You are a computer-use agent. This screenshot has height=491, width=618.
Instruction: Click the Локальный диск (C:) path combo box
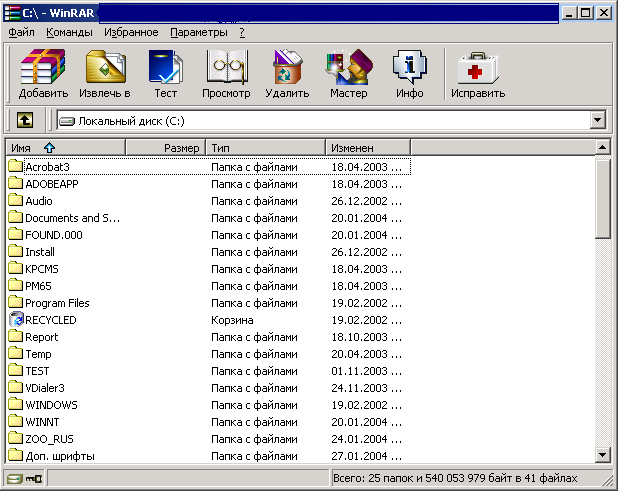pos(331,121)
